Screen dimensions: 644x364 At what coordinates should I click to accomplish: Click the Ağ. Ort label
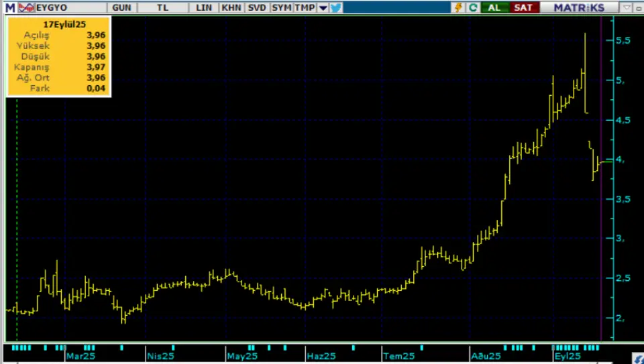33,78
